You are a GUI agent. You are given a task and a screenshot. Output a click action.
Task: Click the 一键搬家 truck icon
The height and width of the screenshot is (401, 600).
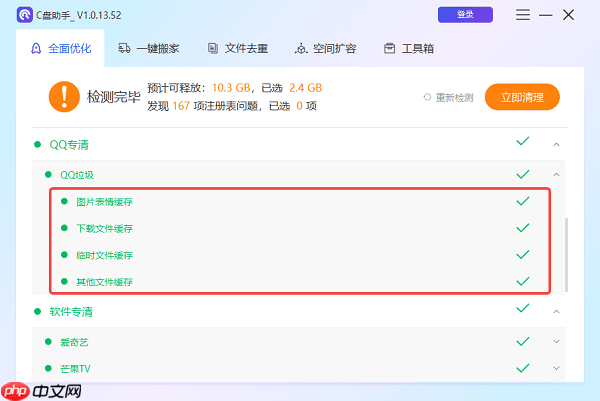124,48
